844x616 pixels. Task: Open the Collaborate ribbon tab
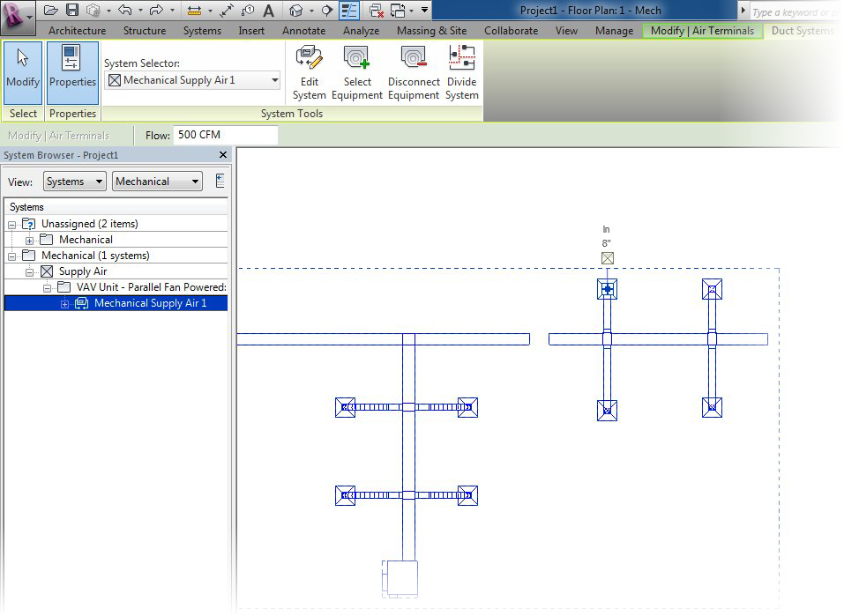511,31
